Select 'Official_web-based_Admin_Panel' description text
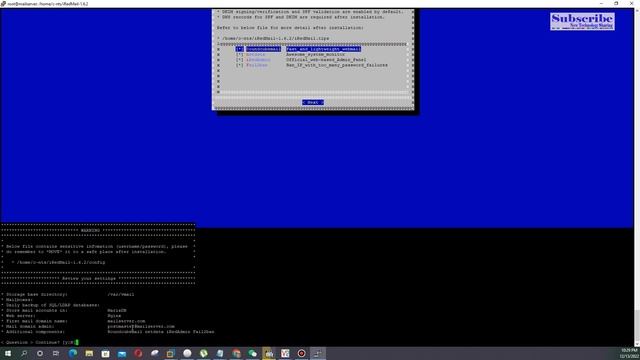Image resolution: width=640 pixels, height=360 pixels. point(326,60)
